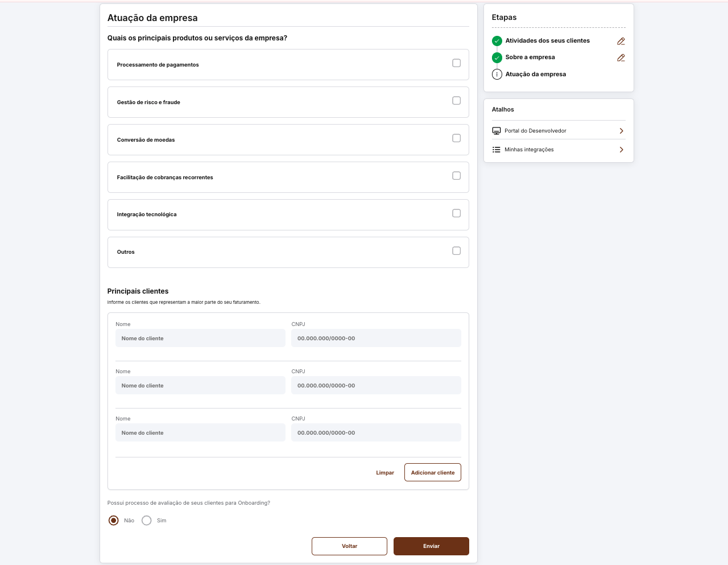This screenshot has height=565, width=728.
Task: Check the Processamento de pagamentos checkbox
Action: click(x=456, y=63)
